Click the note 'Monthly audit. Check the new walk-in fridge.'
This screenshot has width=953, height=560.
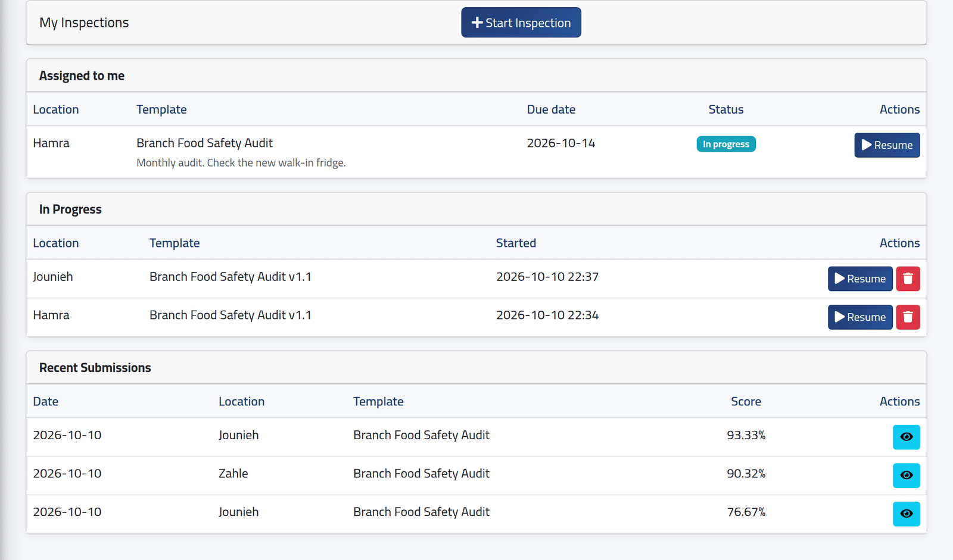coord(241,162)
